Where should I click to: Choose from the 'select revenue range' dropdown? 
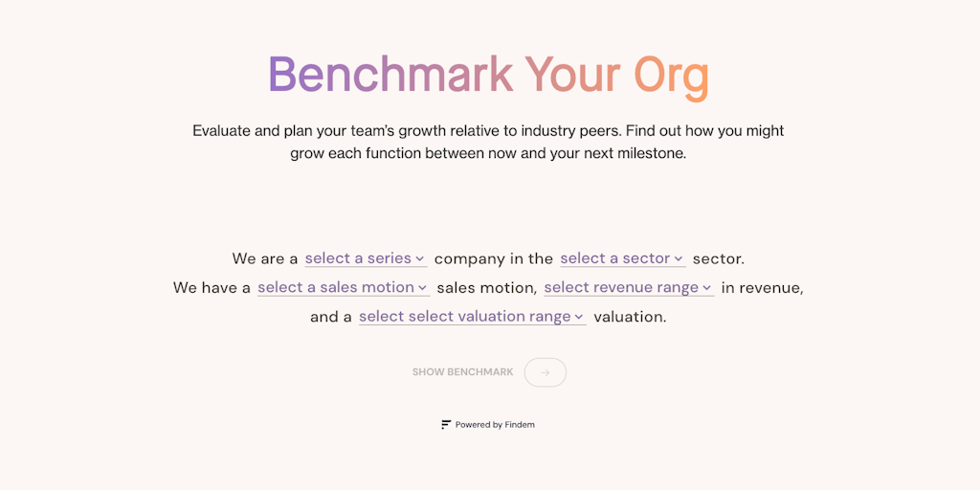coord(621,287)
